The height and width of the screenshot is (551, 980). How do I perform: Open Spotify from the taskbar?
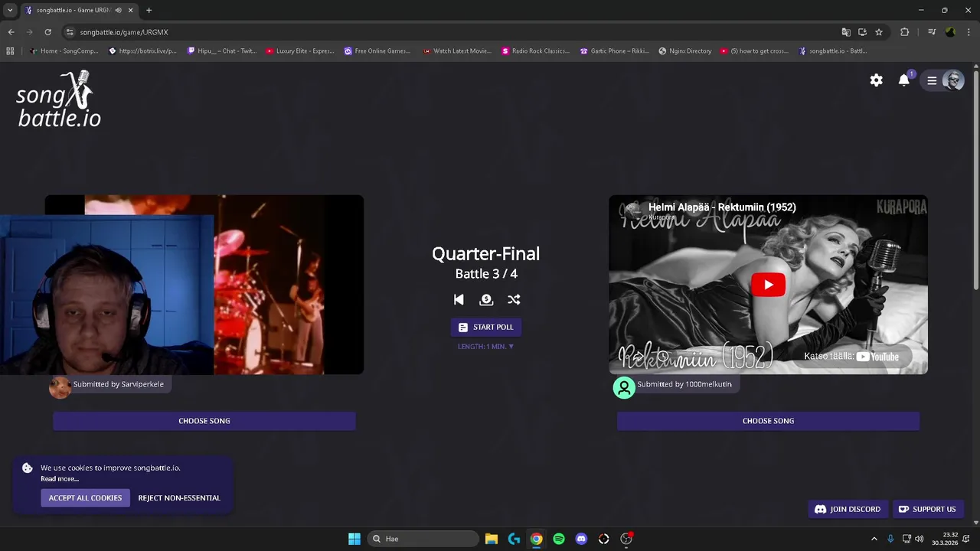coord(559,539)
